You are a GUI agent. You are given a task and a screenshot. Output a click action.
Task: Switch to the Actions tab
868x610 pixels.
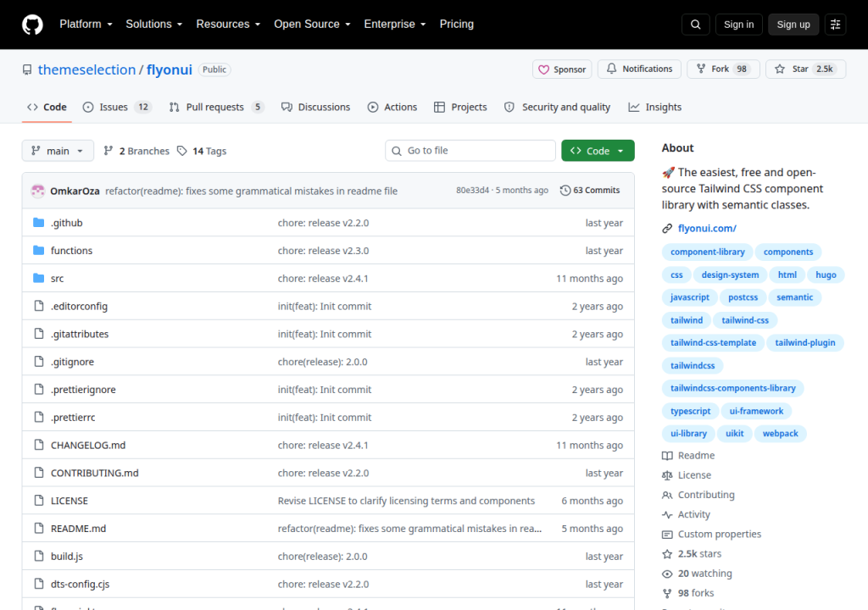click(392, 108)
